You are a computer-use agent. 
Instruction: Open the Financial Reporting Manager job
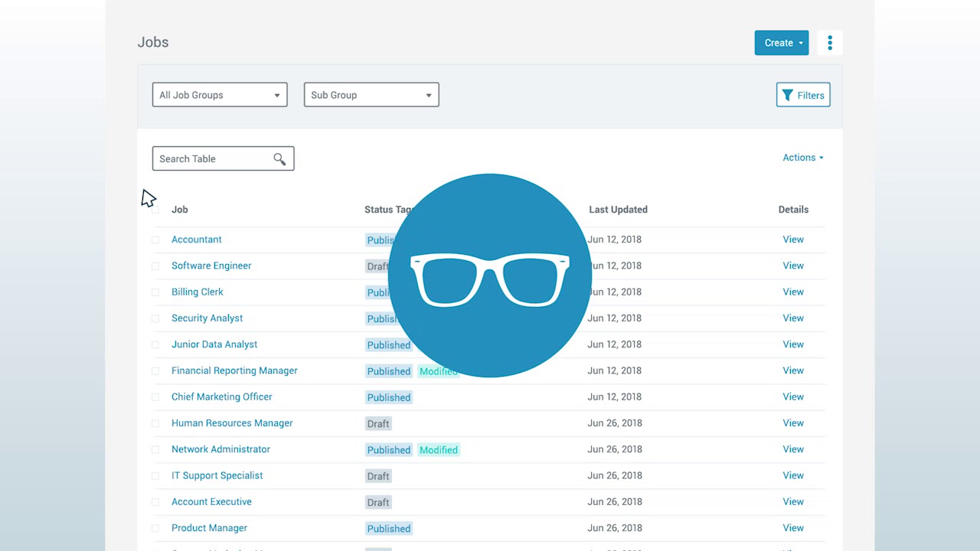[234, 370]
